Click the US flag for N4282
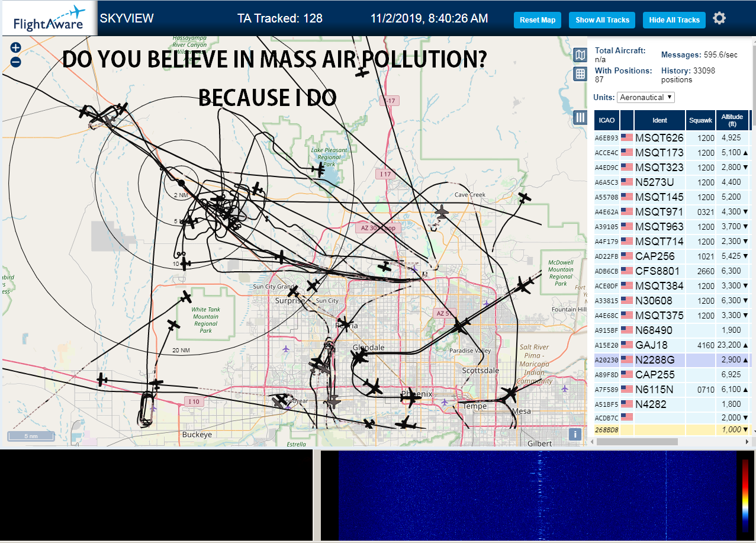The width and height of the screenshot is (756, 543). coord(627,404)
